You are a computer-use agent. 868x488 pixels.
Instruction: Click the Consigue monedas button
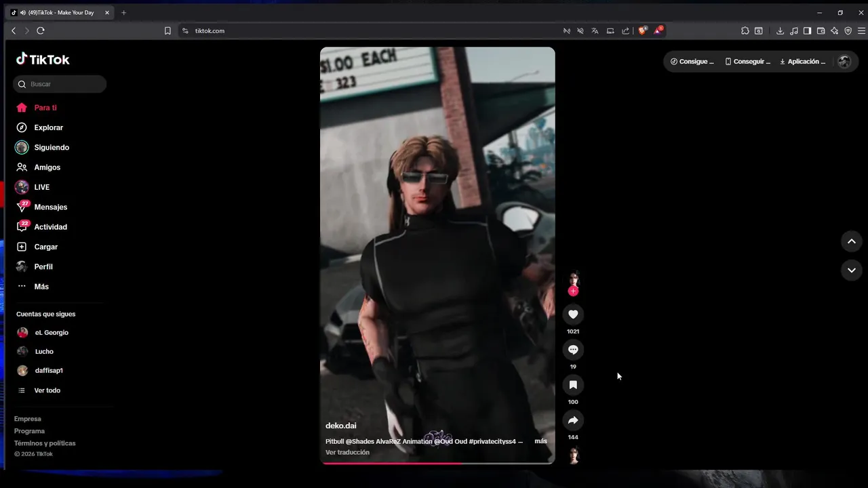point(692,62)
